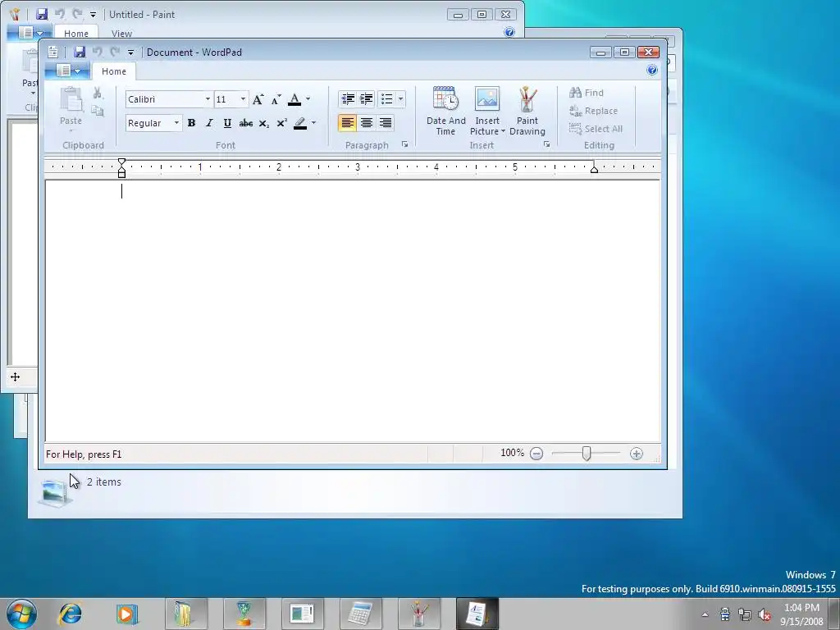
Task: Open the Calibri font family dropdown
Action: [208, 99]
